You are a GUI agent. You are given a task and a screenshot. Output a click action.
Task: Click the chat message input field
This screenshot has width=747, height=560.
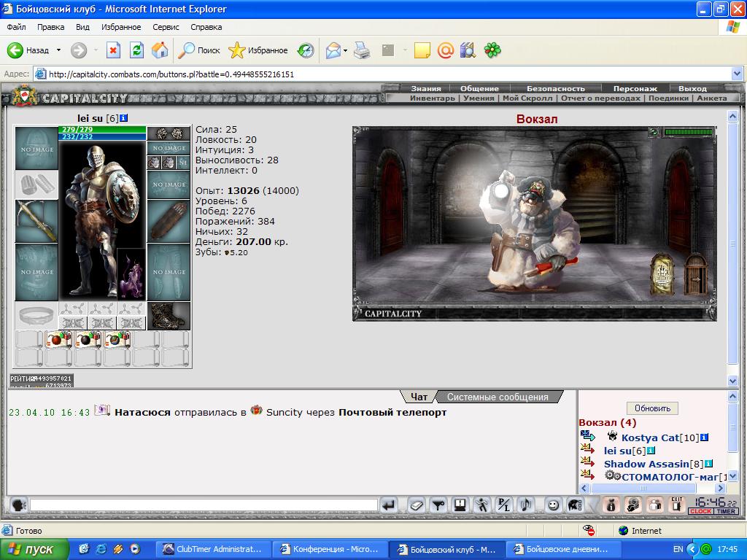[204, 505]
